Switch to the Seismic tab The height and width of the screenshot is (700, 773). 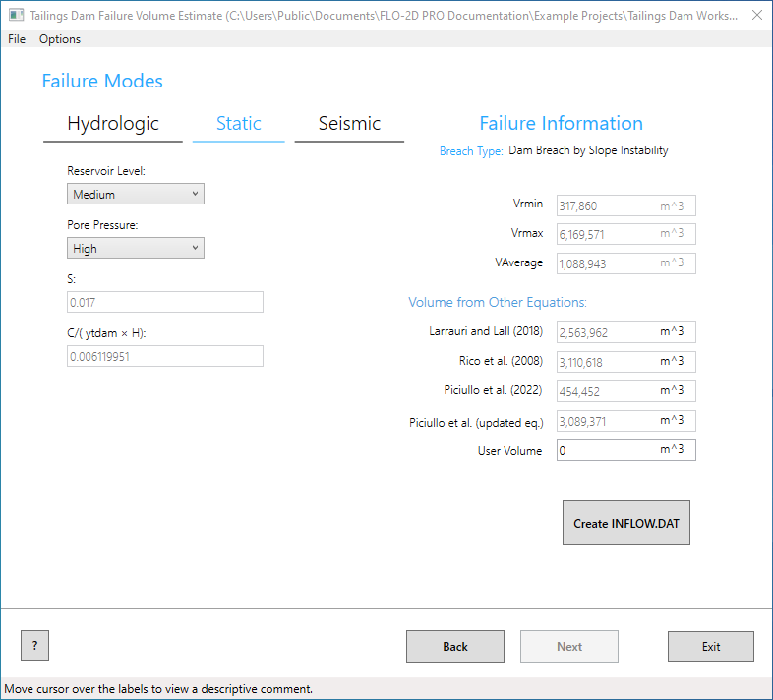point(349,124)
